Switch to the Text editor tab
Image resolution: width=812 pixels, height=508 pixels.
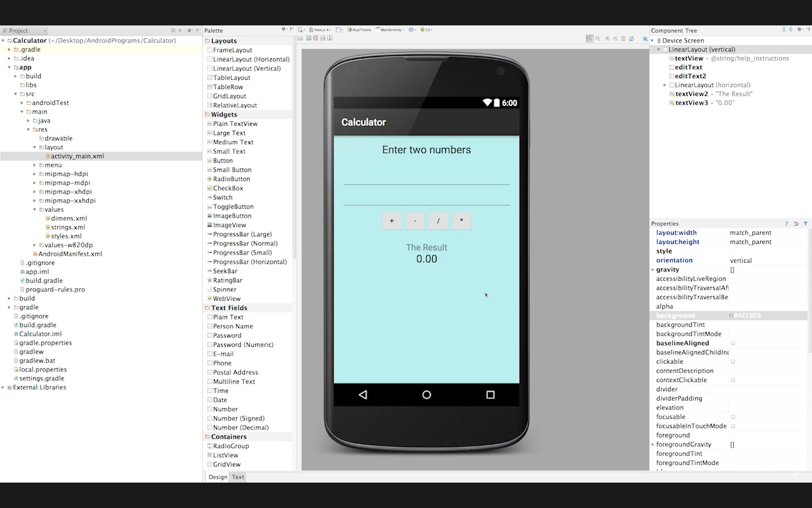(238, 477)
